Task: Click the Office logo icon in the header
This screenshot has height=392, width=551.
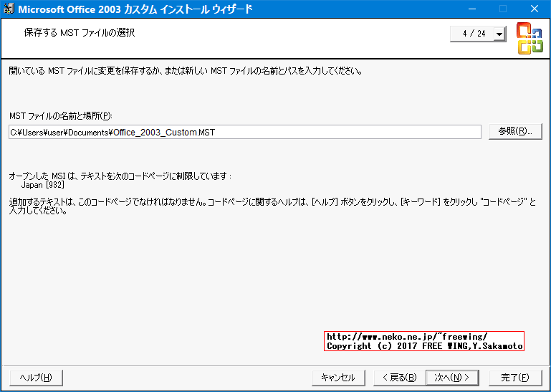Action: point(530,38)
